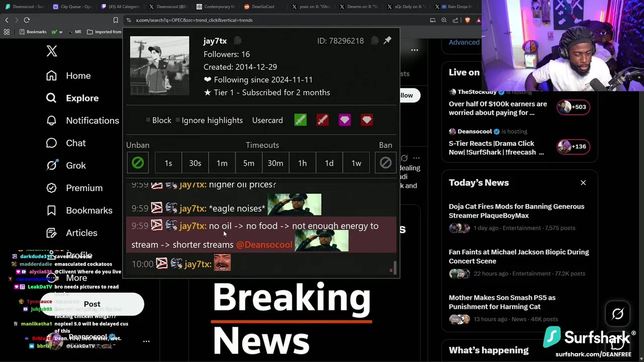Bookmark this page with the bookmark icon

115,20
